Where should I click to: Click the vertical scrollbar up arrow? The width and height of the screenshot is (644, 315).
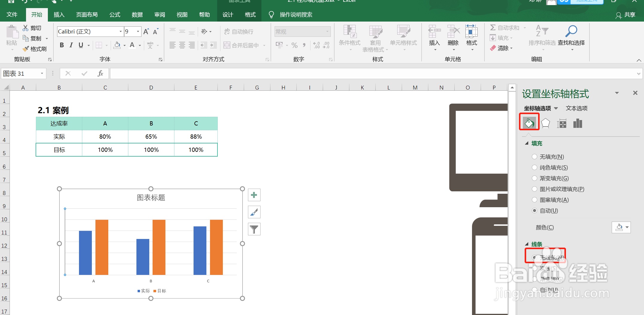coord(512,88)
